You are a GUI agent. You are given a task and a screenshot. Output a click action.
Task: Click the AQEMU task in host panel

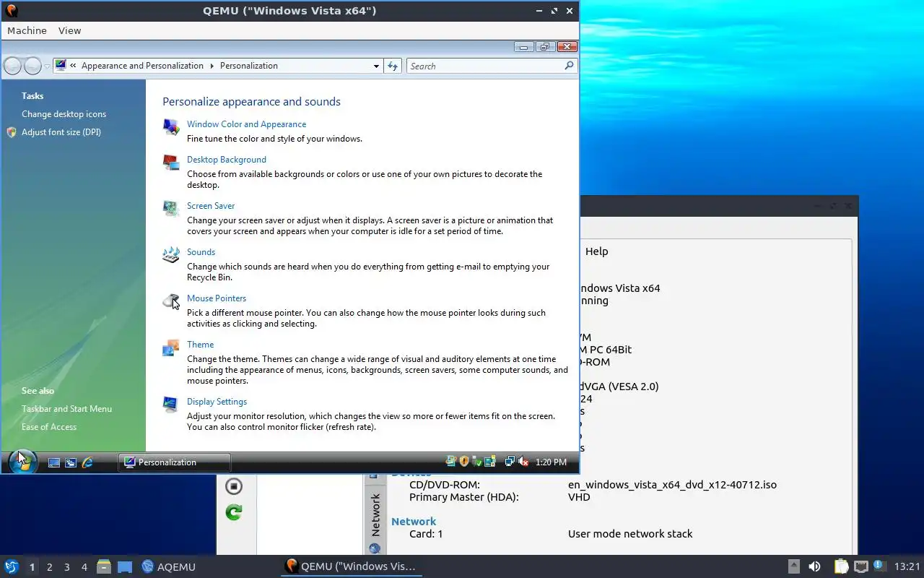point(169,567)
